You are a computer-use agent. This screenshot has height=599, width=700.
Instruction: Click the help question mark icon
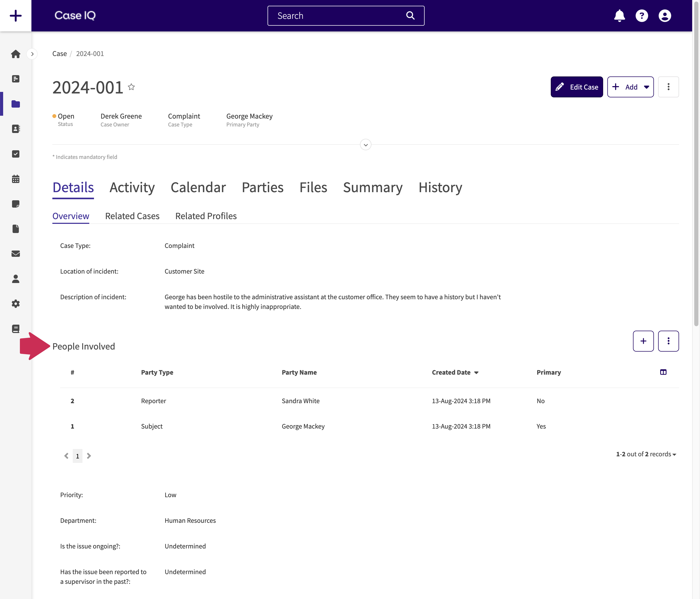coord(642,15)
